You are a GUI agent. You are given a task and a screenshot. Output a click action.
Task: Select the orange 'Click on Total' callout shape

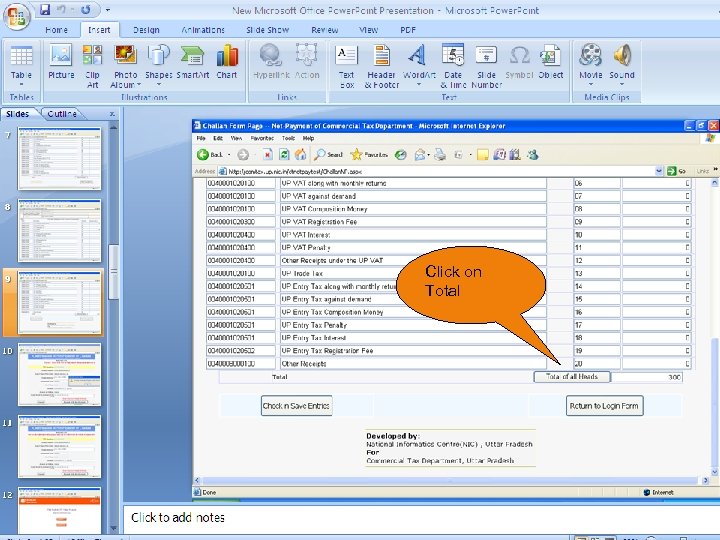pyautogui.click(x=471, y=285)
